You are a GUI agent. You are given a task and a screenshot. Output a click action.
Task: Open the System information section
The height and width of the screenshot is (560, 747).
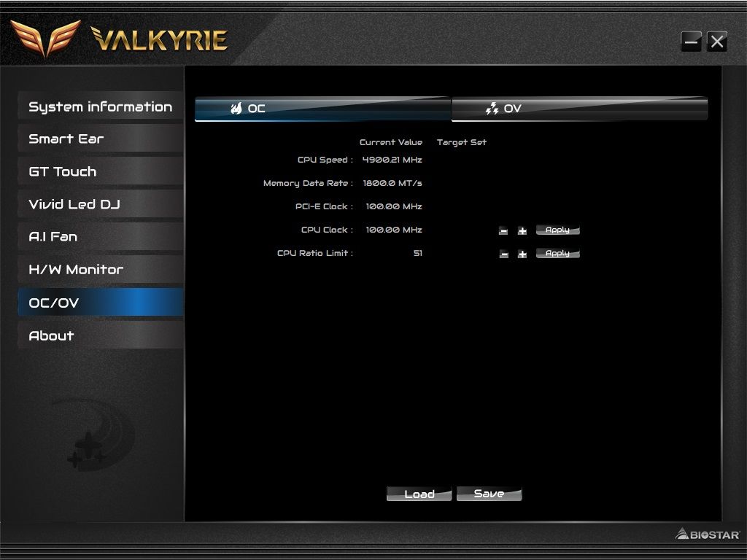coord(101,106)
